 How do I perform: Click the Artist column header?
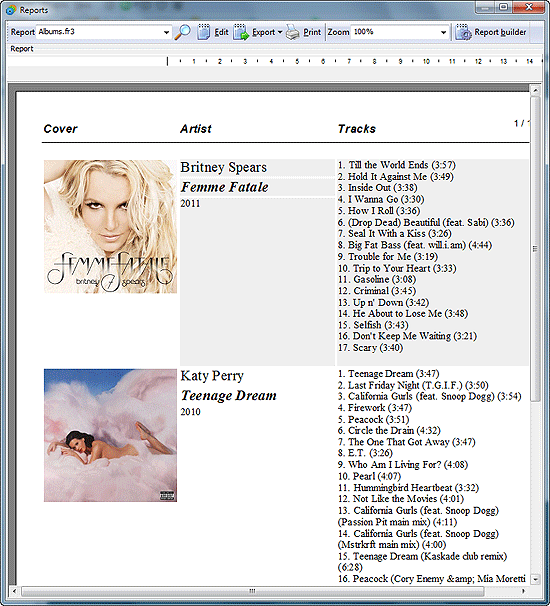(x=196, y=129)
